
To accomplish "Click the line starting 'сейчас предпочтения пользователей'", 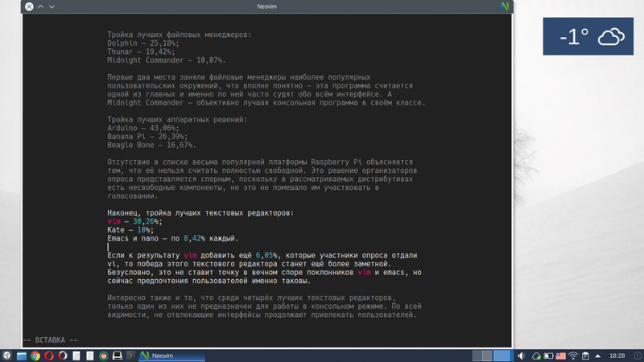I will point(209,281).
